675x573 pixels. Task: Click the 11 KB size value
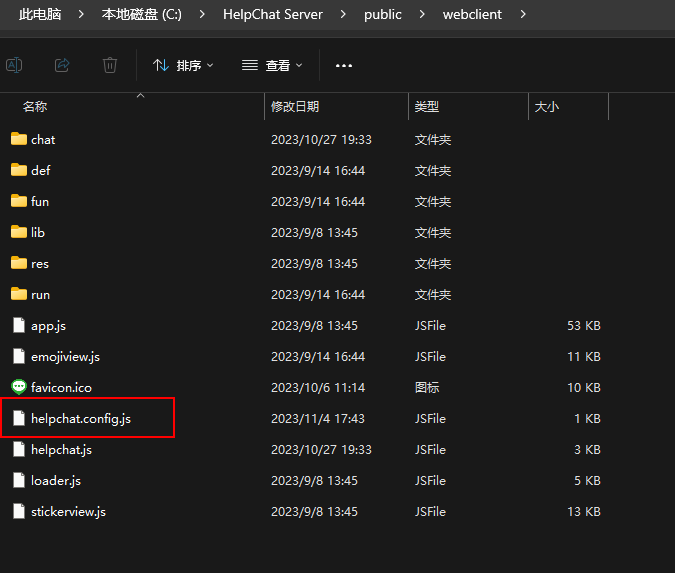point(584,356)
